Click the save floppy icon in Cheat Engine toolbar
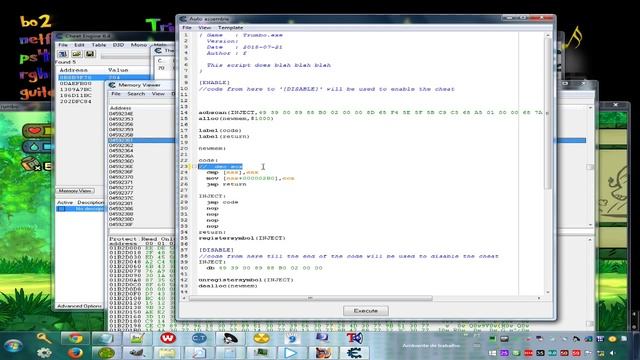 coord(90,54)
